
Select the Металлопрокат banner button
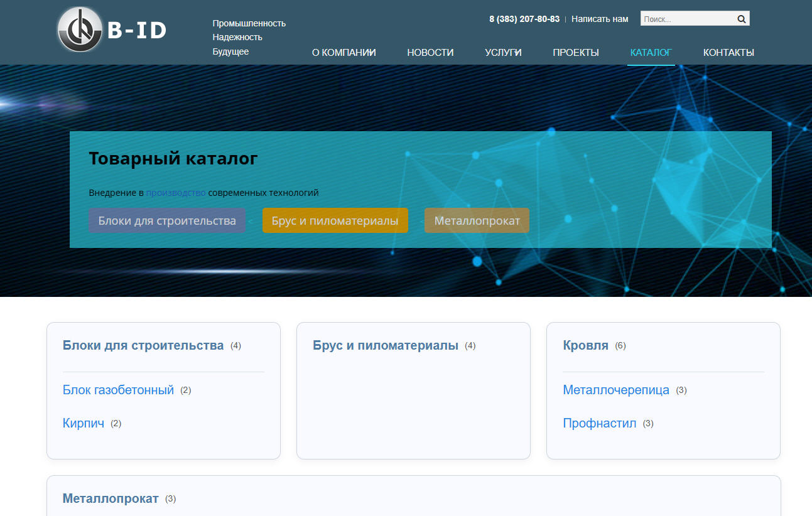click(477, 220)
